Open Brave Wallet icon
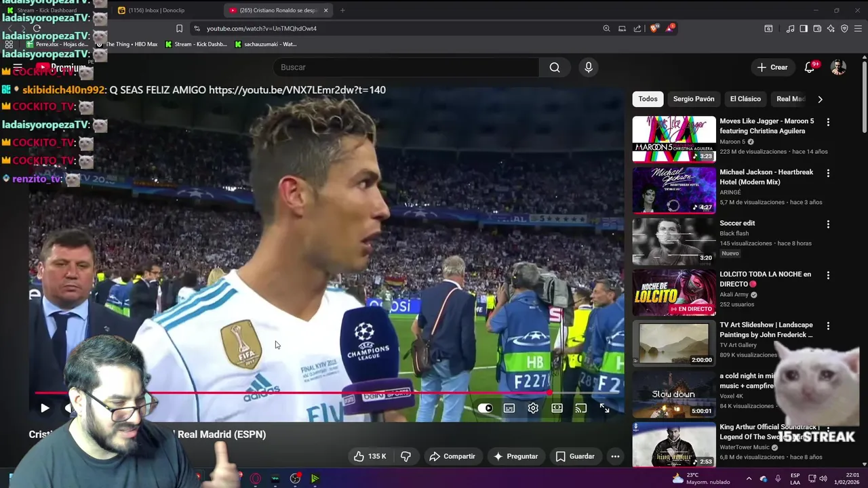This screenshot has width=868, height=488. 817,28
